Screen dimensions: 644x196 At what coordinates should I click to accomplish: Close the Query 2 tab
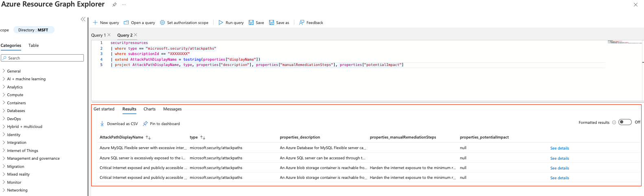pyautogui.click(x=136, y=35)
